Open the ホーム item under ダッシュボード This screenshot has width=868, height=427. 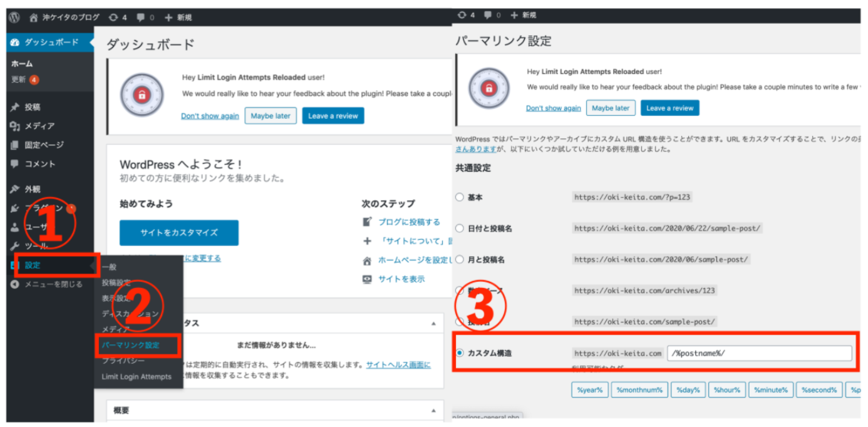click(22, 64)
